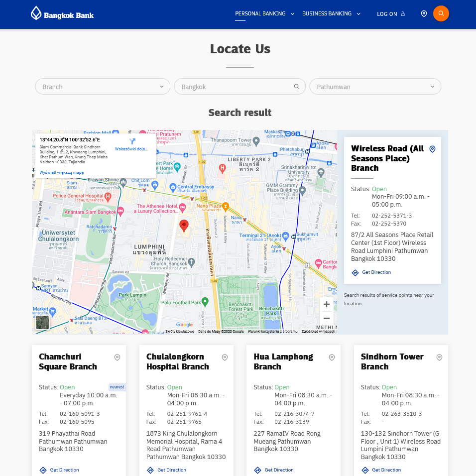The width and height of the screenshot is (476, 476).
Task: Click the Bangkok Bank logo
Action: click(x=62, y=13)
